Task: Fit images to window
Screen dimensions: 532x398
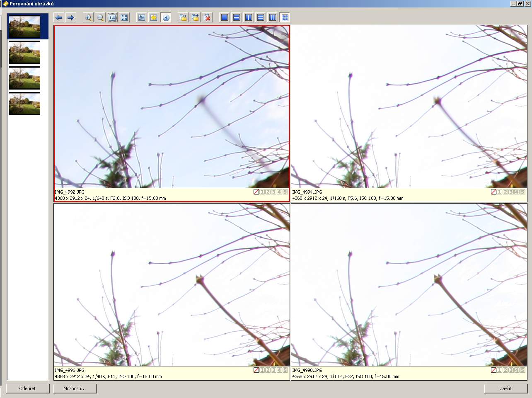Action: 124,17
